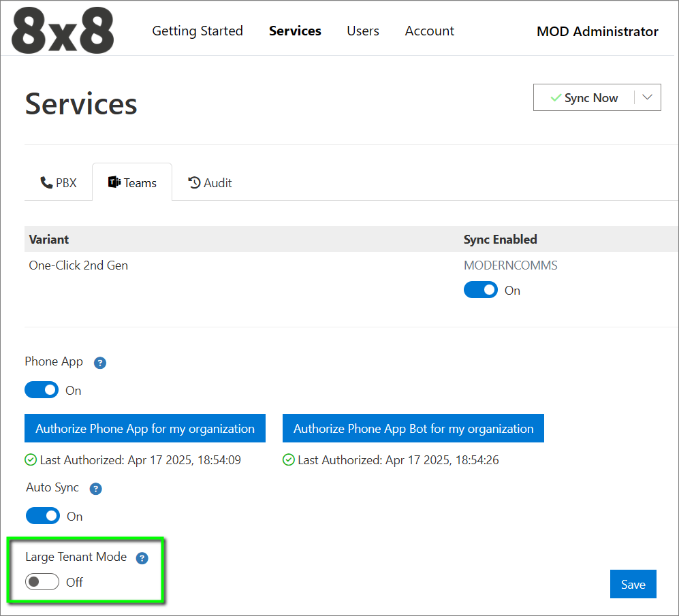This screenshot has height=616, width=679.
Task: Turn off the Auto Sync toggle
Action: (43, 516)
